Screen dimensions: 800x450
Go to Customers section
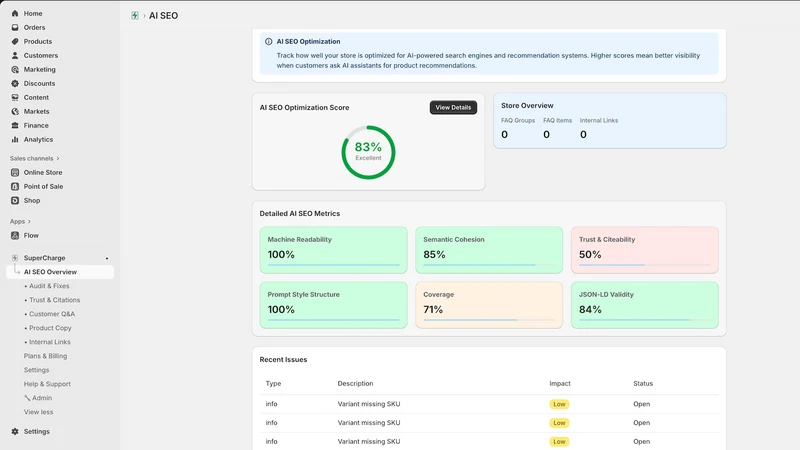[x=41, y=55]
